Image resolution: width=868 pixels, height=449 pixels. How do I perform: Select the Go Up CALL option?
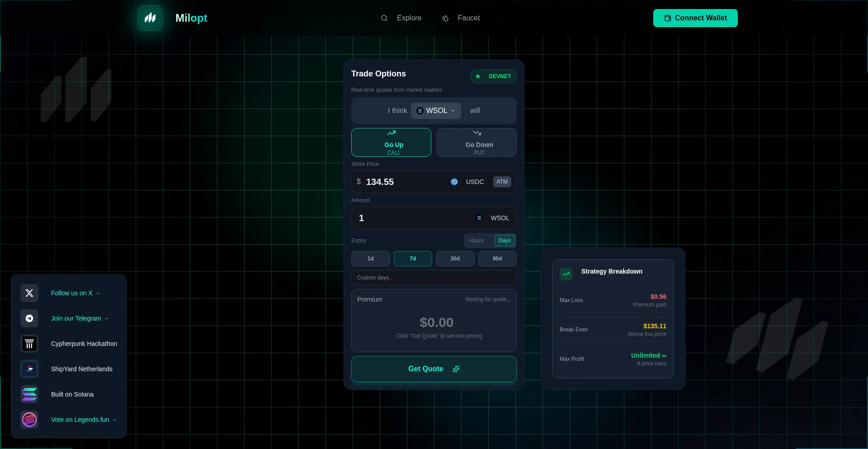[x=391, y=142]
